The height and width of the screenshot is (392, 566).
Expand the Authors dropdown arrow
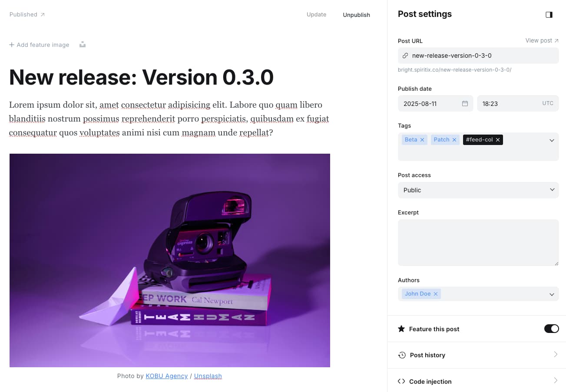(x=552, y=294)
